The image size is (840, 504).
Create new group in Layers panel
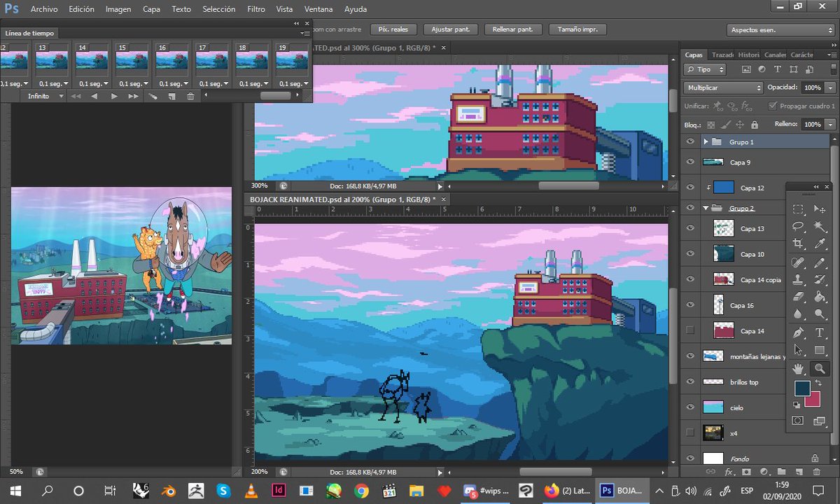point(780,472)
